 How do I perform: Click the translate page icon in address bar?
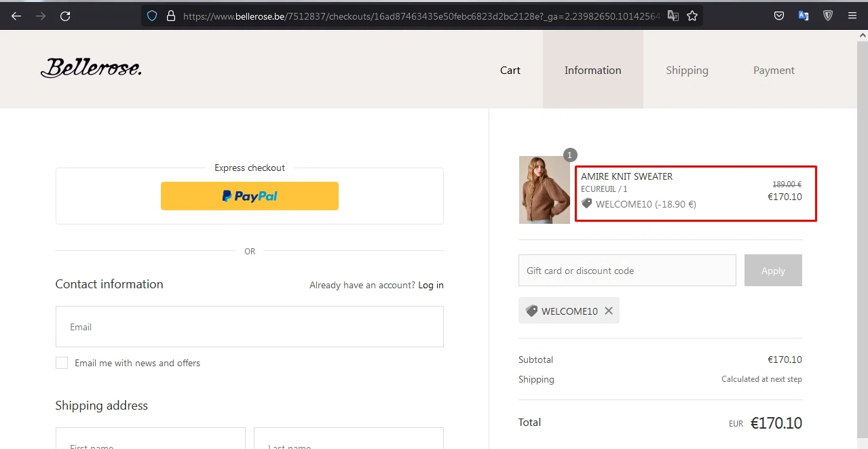click(x=673, y=16)
